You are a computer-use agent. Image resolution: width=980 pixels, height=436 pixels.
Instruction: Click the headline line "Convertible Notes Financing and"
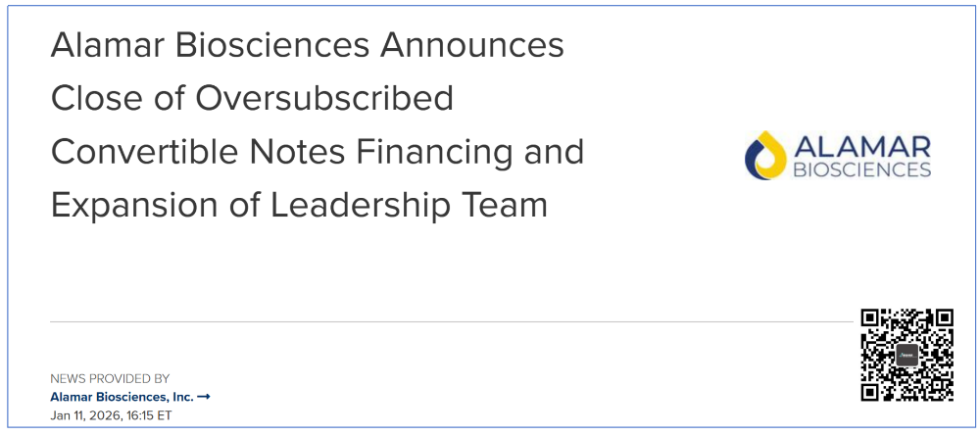coord(317,152)
